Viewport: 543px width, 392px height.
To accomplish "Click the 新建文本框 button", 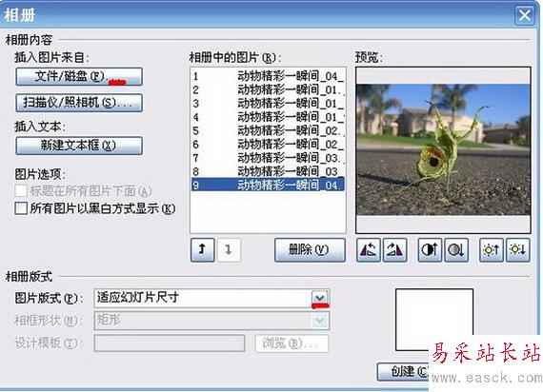I will [x=79, y=146].
